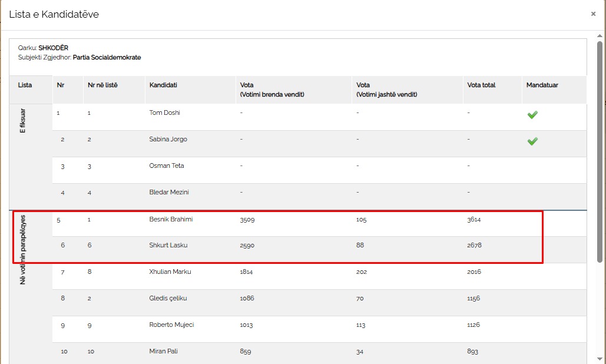Select the Nr në listë column header
Screen dimensions: 606x364
click(102, 85)
